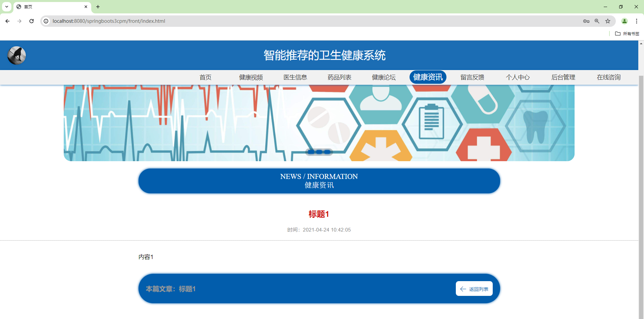This screenshot has width=644, height=319.
Task: Select the third carousel indicator dot
Action: (327, 152)
